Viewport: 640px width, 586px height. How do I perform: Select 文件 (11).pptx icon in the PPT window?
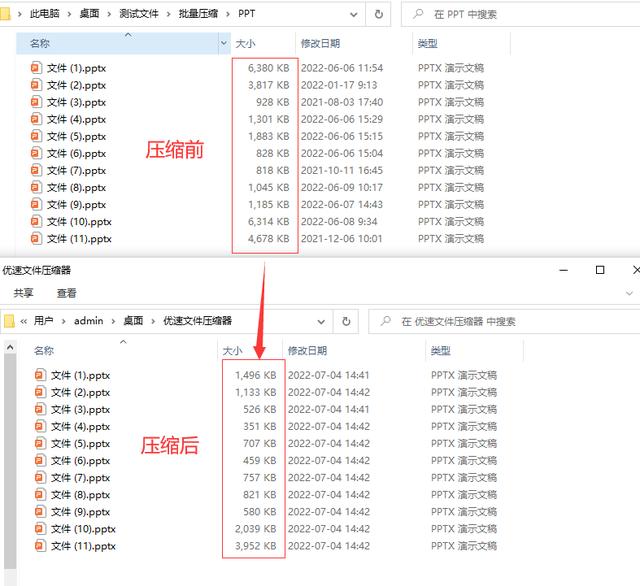[x=36, y=238]
